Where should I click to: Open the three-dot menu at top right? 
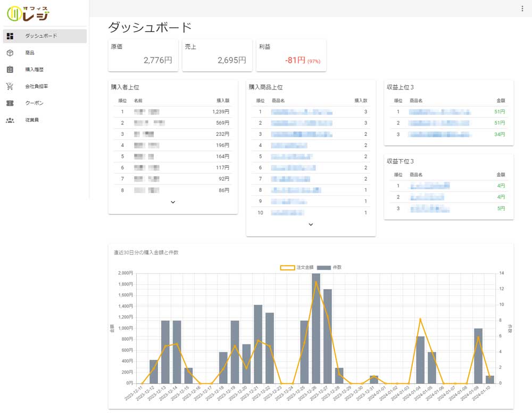pos(522,9)
